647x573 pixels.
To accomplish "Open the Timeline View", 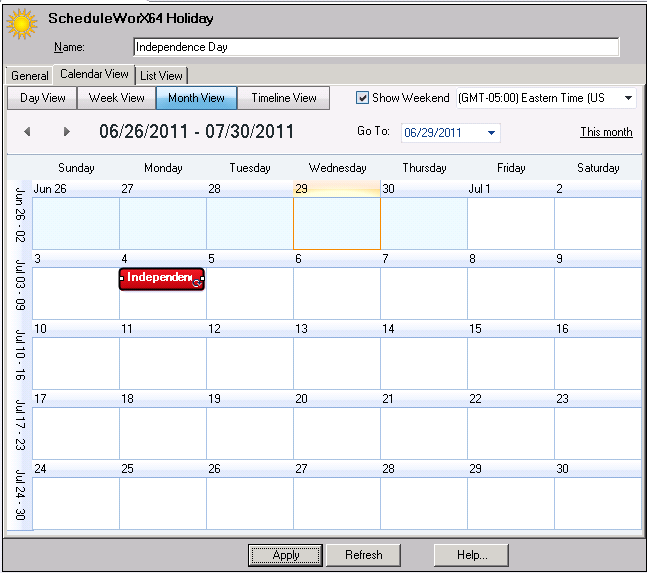I will pyautogui.click(x=284, y=98).
